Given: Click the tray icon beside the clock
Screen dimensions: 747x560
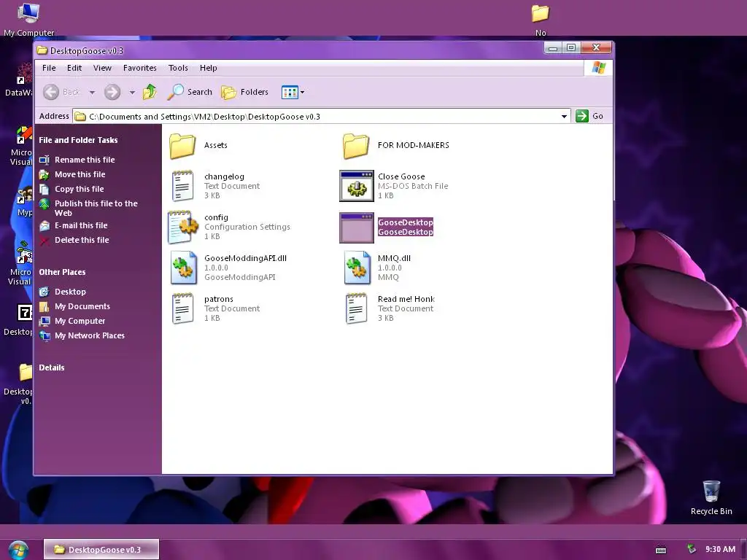Looking at the screenshot, I should [692, 549].
